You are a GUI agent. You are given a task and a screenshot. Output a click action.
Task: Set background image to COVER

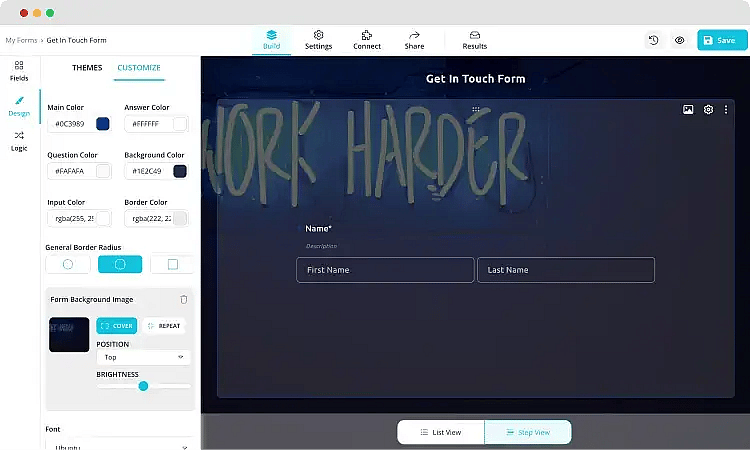pos(117,326)
